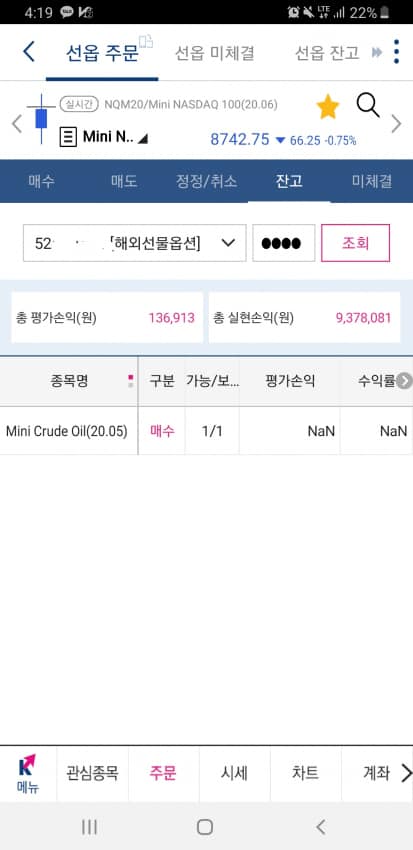Image resolution: width=413 pixels, height=850 pixels.
Task: Tap the candlestick chart icon
Action: point(41,118)
